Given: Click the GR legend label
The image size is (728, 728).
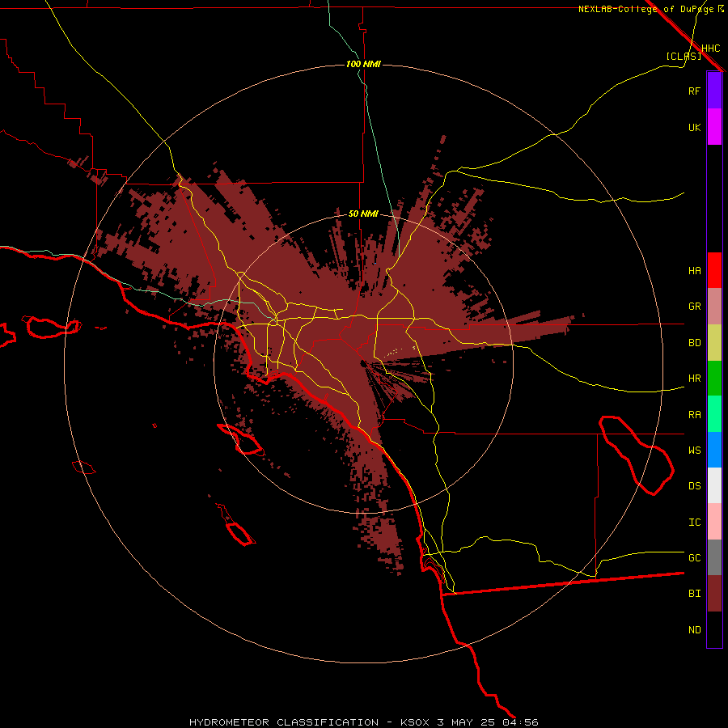Looking at the screenshot, I should (695, 307).
